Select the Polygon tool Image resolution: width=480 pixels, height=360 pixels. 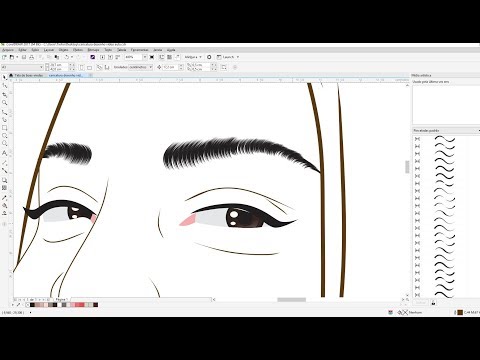(x=5, y=143)
